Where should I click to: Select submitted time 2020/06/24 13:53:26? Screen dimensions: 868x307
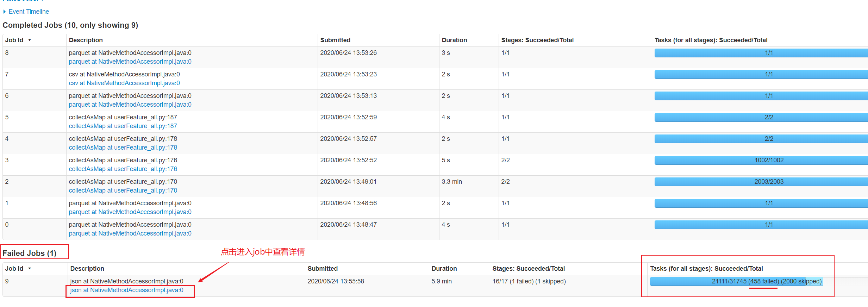[348, 53]
